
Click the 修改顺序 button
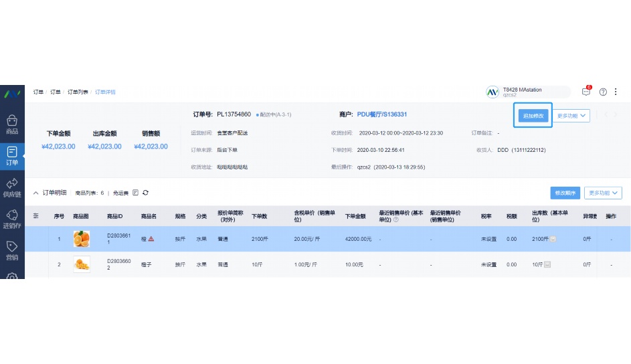565,193
